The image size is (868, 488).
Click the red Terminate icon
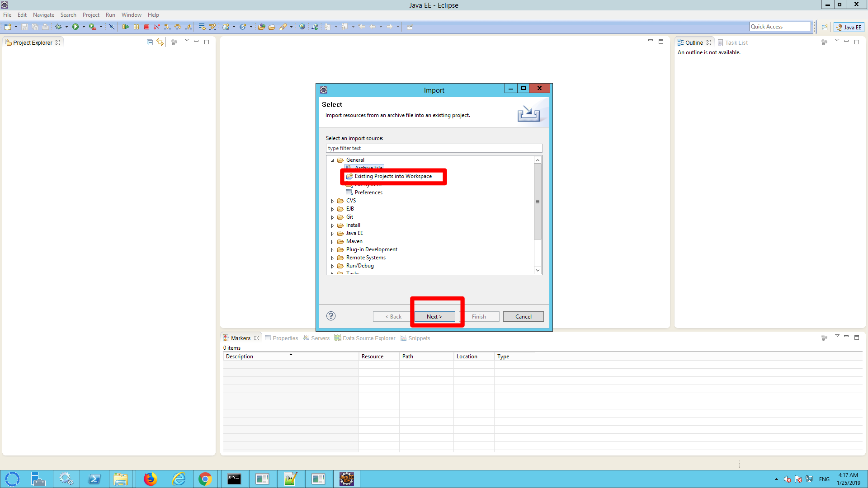point(146,27)
